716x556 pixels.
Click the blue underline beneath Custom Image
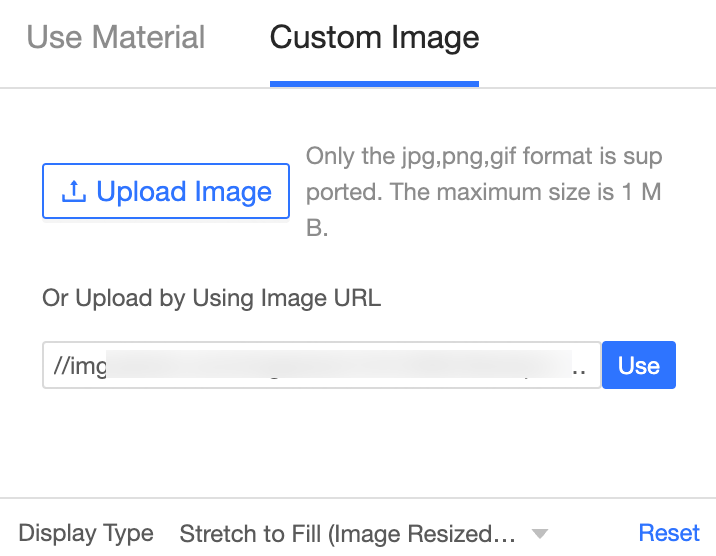(x=374, y=84)
